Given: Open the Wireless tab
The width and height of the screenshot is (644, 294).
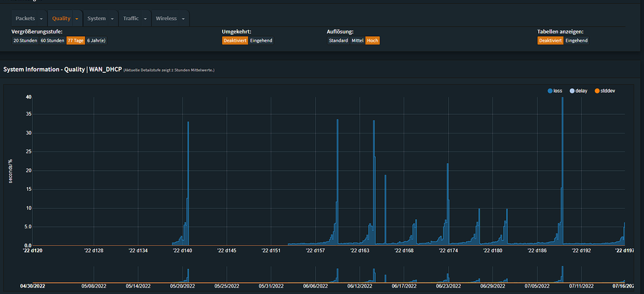Looking at the screenshot, I should tap(166, 19).
